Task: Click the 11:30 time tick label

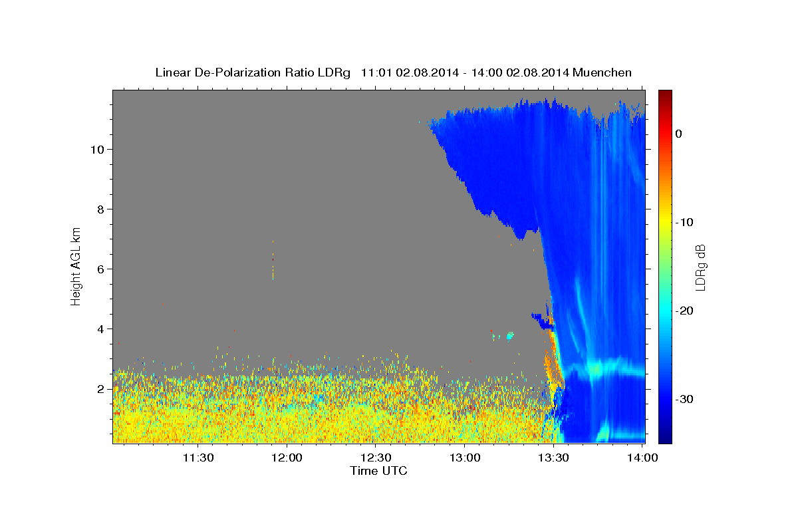Action: [x=198, y=458]
